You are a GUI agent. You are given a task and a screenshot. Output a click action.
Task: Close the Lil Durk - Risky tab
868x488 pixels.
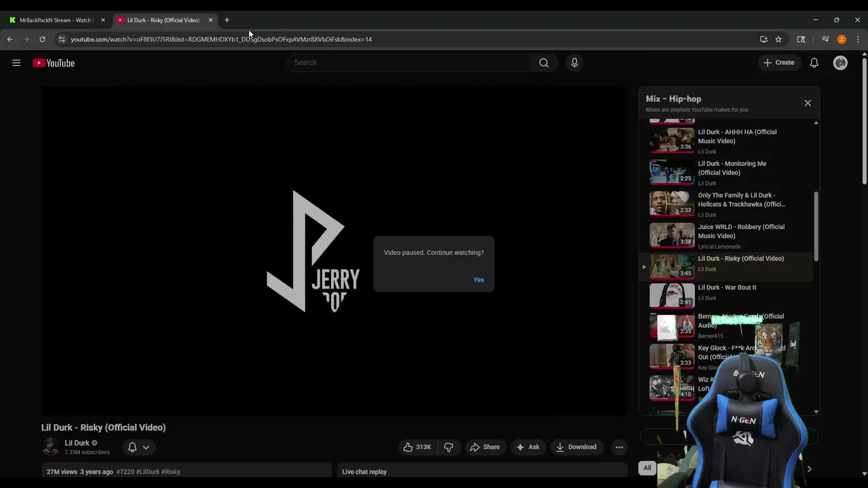[x=210, y=20]
